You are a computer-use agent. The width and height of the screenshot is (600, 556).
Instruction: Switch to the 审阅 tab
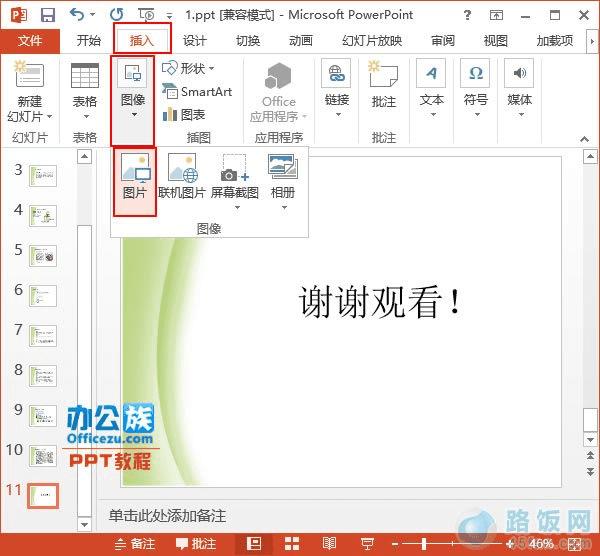pos(443,41)
